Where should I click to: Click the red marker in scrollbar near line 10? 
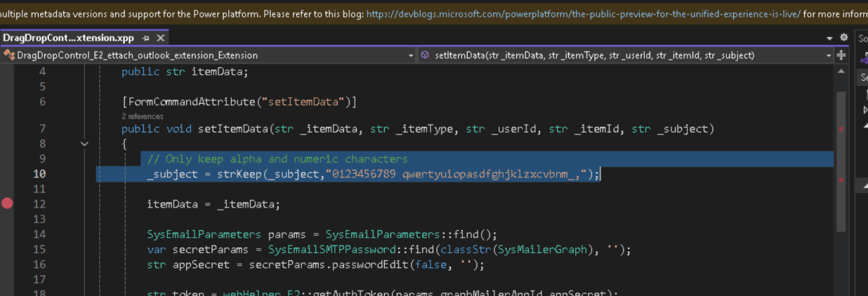[841, 180]
